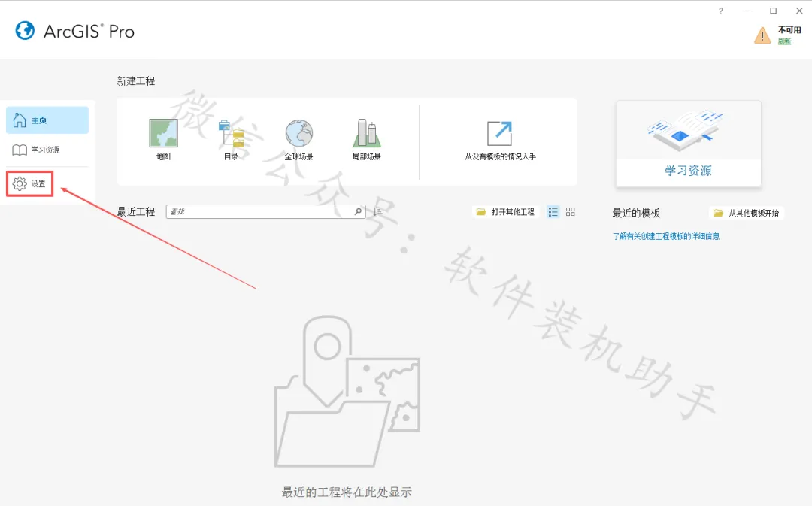Minimize the ArcGIS Pro window
Viewport: 812px width, 506px height.
point(747,11)
